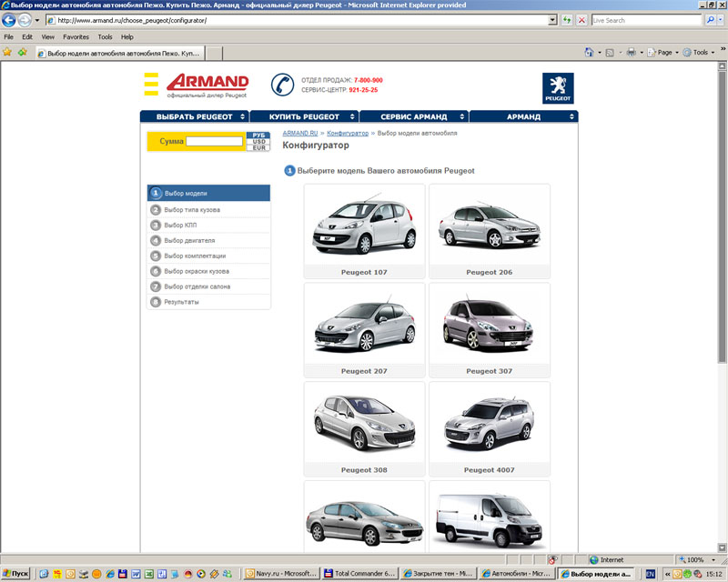Click the Сумма amount input field
Viewport: 728px width, 582px height.
214,141
